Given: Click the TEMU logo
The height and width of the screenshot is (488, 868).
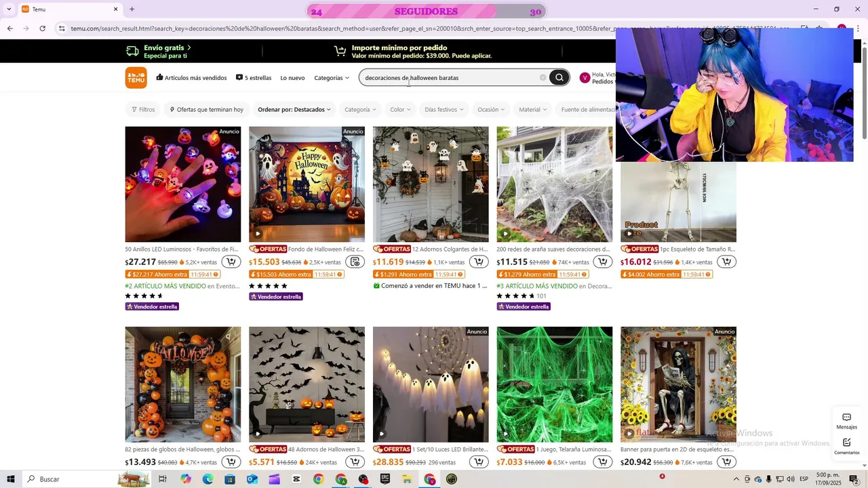Looking at the screenshot, I should click(x=136, y=78).
